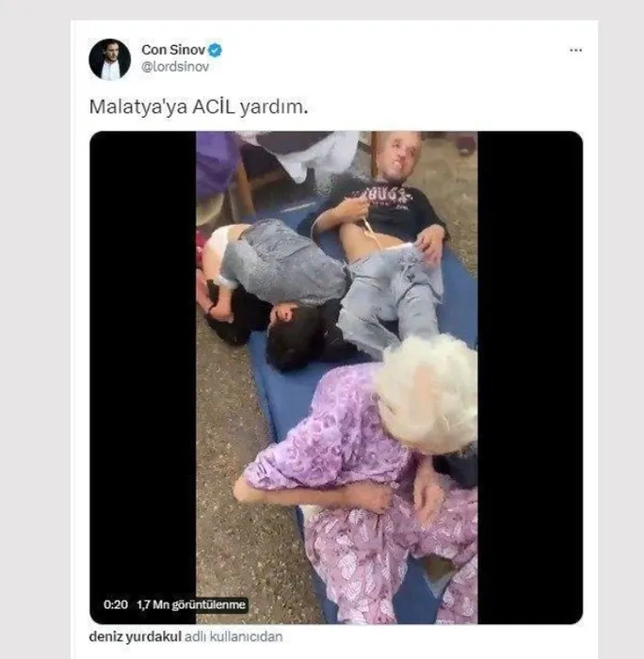Play the embedded video in the tweet
This screenshot has width=644, height=659.
tap(336, 378)
